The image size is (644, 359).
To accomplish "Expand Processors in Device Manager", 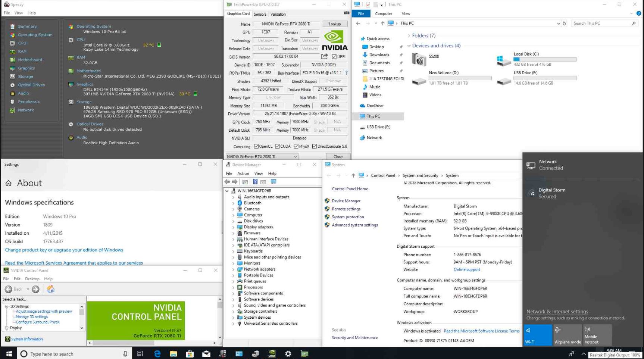I will tap(234, 287).
